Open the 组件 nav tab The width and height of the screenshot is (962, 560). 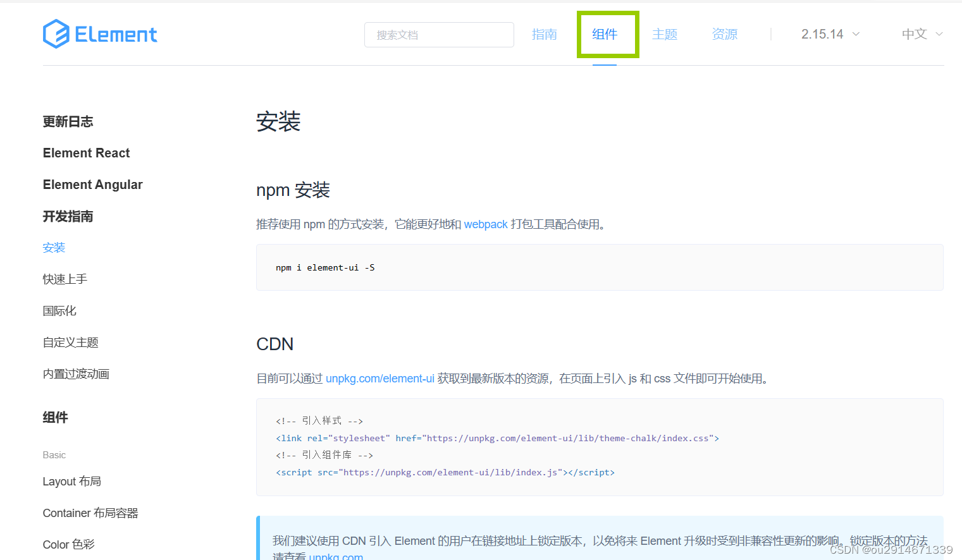click(605, 34)
